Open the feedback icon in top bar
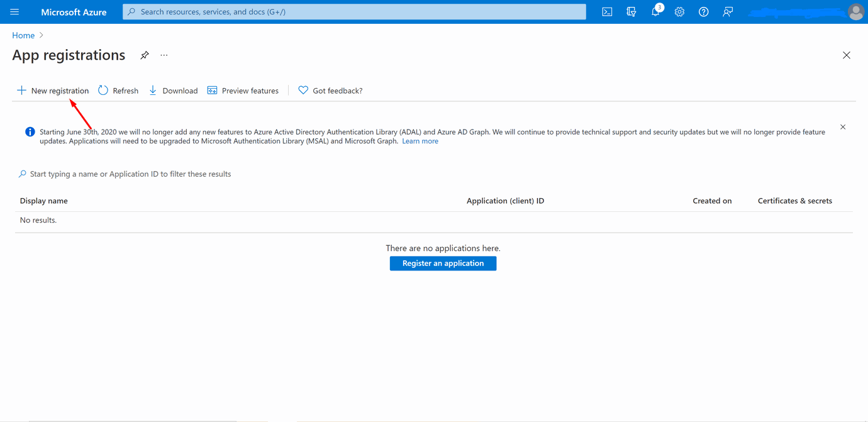The image size is (868, 422). tap(728, 12)
